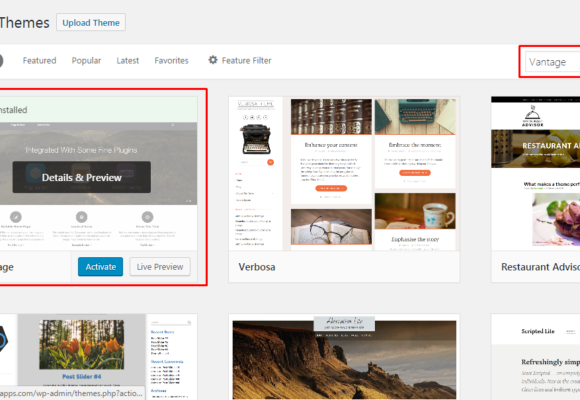Click the orange search icon in Verbosa preview
580x400 pixels.
click(x=270, y=162)
